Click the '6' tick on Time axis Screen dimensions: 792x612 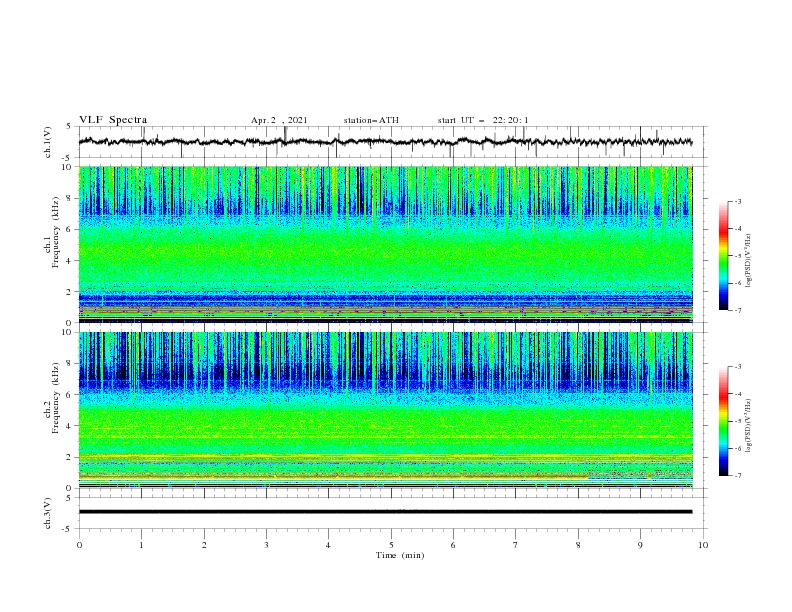(453, 545)
